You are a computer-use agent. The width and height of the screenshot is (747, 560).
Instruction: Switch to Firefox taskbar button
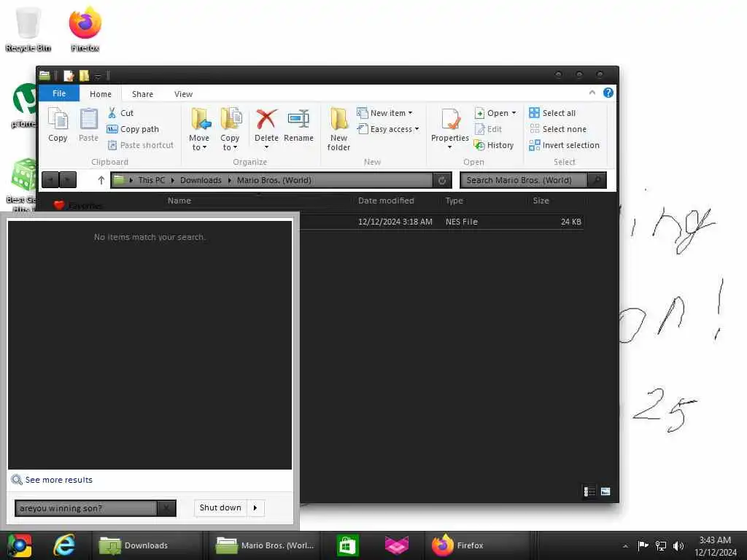click(x=477, y=545)
